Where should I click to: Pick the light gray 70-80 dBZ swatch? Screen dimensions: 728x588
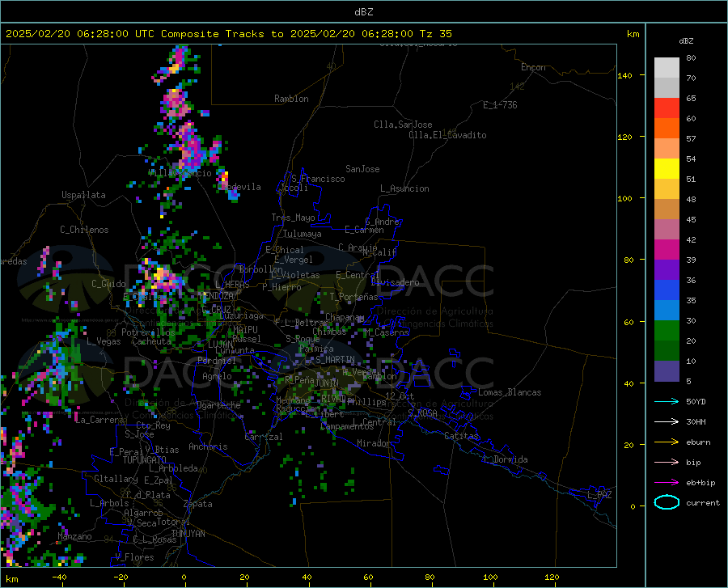point(667,68)
